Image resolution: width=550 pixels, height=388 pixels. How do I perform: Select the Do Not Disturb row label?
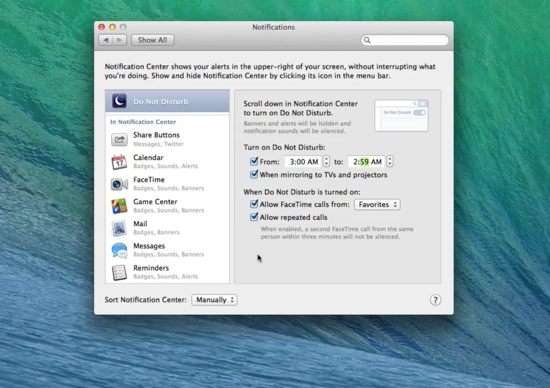[161, 101]
